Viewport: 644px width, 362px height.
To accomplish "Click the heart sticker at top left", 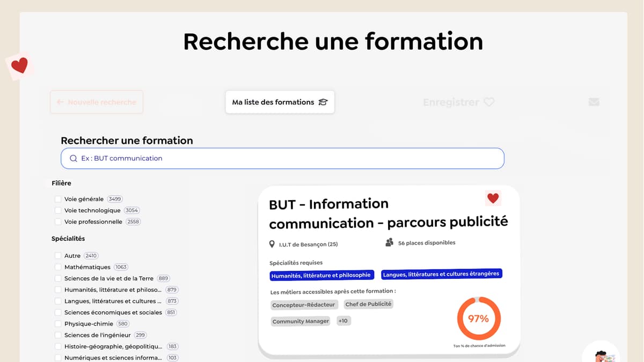I will [19, 66].
